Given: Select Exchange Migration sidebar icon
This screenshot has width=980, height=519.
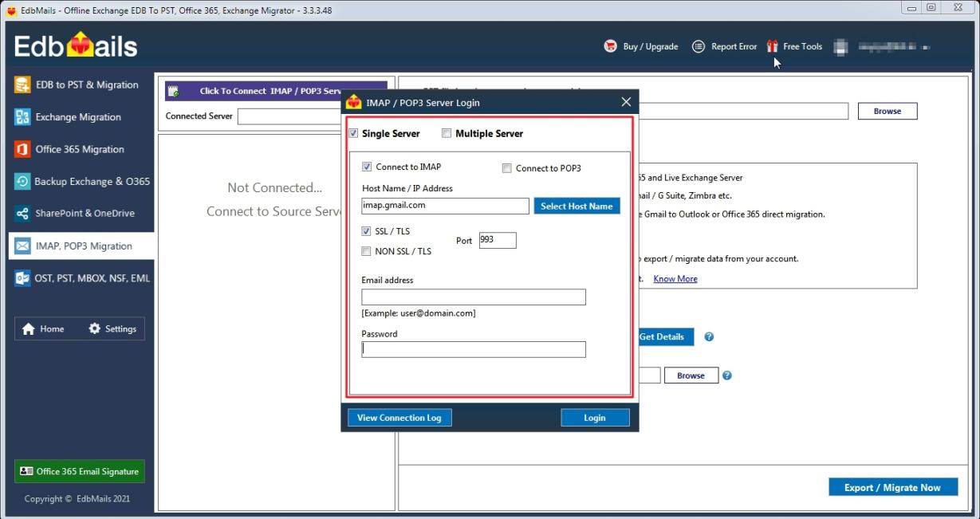Looking at the screenshot, I should [x=22, y=117].
